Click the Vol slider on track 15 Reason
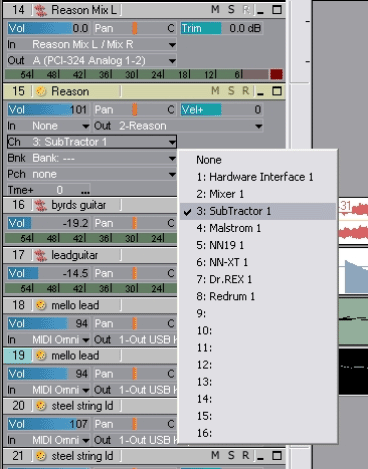The image size is (368, 469). click(48, 110)
